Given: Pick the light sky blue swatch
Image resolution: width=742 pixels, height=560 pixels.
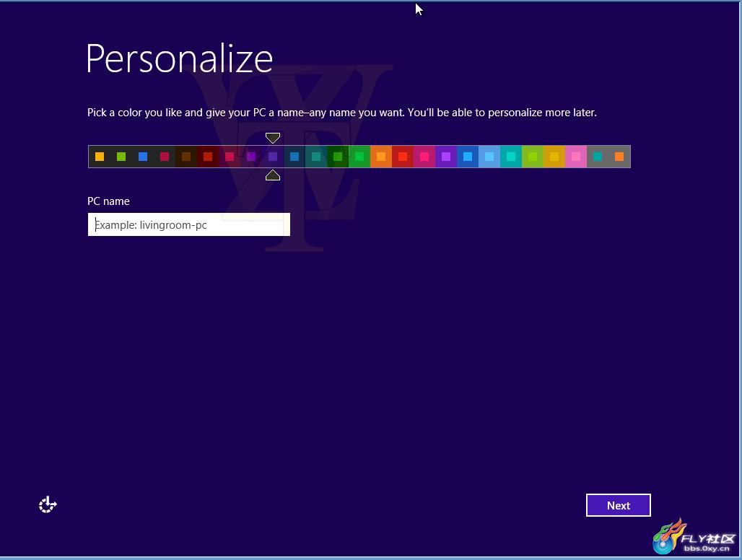Looking at the screenshot, I should (489, 157).
